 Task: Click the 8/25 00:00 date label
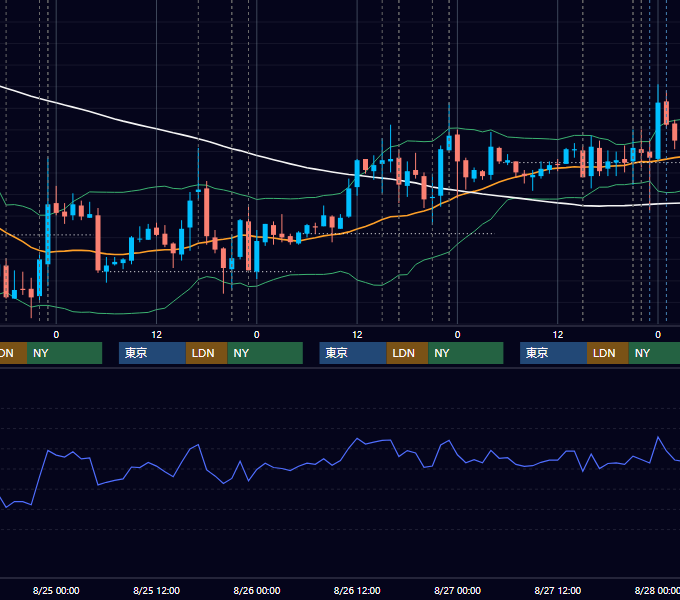click(x=56, y=590)
